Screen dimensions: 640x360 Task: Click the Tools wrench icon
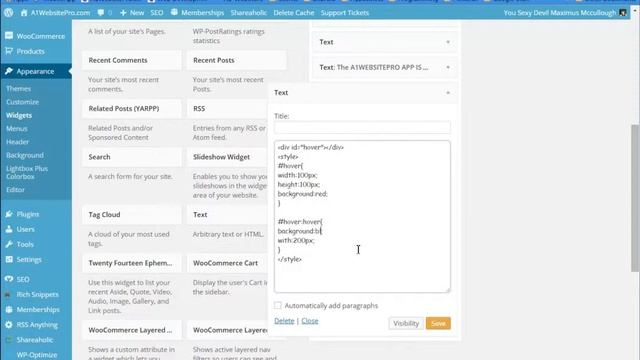click(9, 244)
